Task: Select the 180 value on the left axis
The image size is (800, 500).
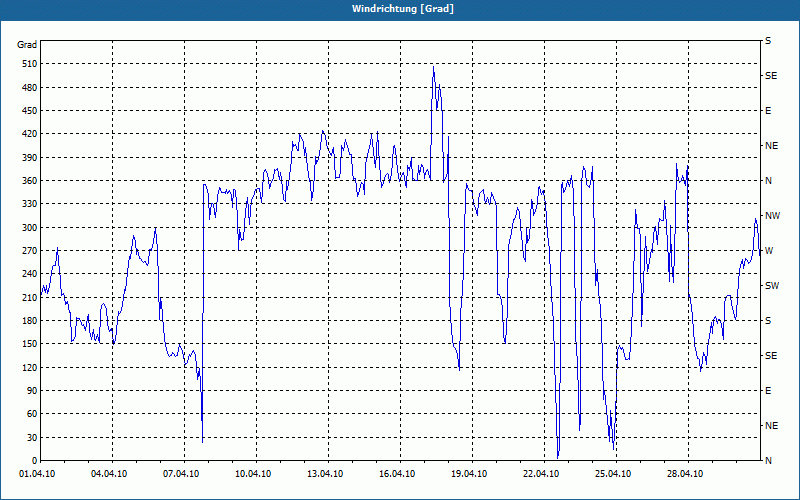Action: coord(30,321)
